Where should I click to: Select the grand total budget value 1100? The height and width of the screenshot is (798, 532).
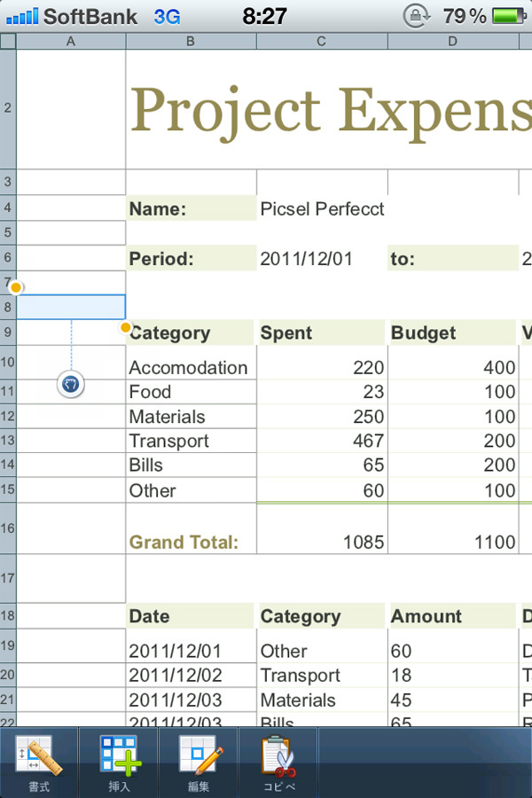(494, 542)
